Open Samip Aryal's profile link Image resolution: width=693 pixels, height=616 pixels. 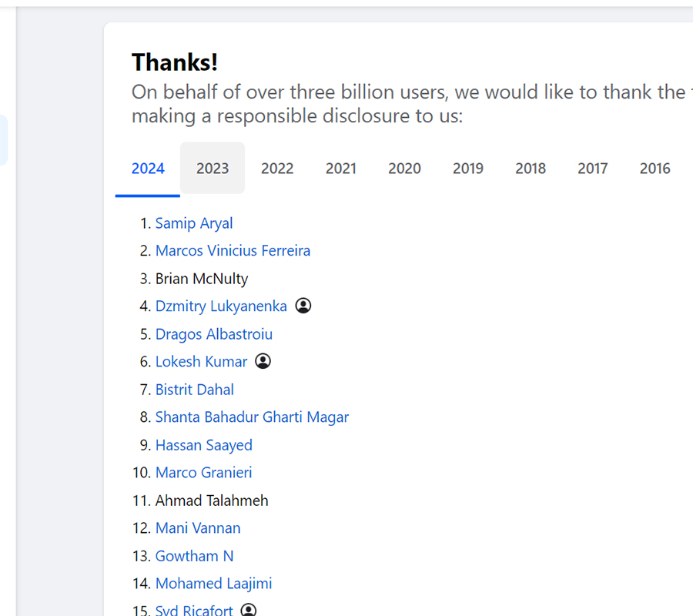tap(194, 223)
